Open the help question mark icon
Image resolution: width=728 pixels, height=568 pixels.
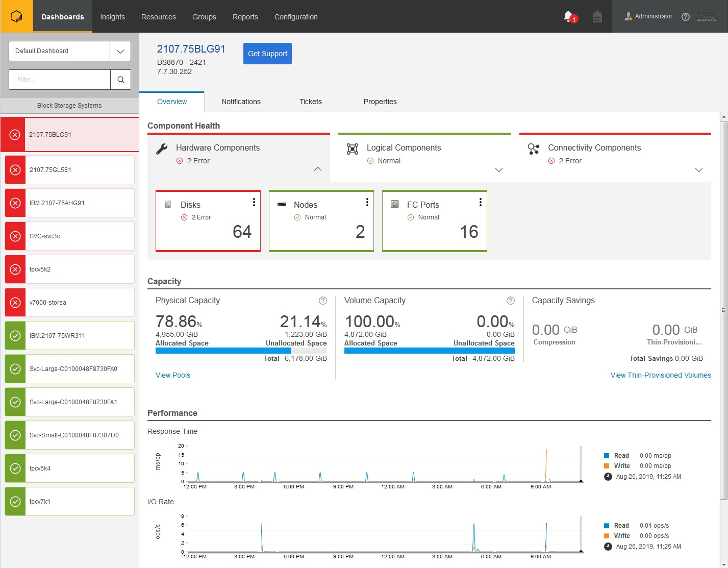(x=686, y=17)
